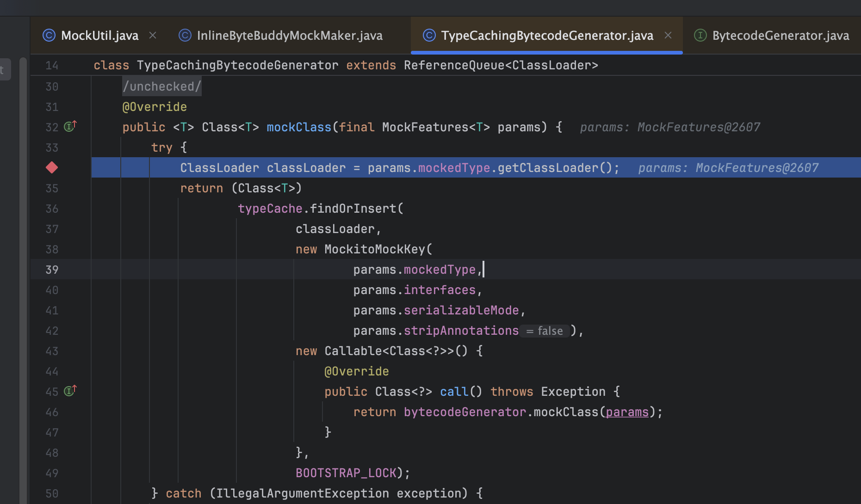Screen dimensions: 861x504
Task: Click the class icon on InlineByteBuddyMockMaker.java tab
Action: click(185, 35)
